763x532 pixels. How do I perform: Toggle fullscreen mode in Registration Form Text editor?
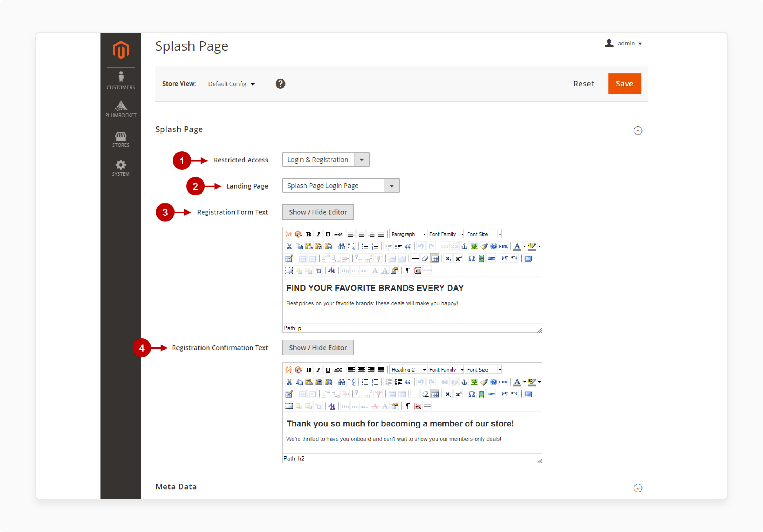[x=528, y=258]
